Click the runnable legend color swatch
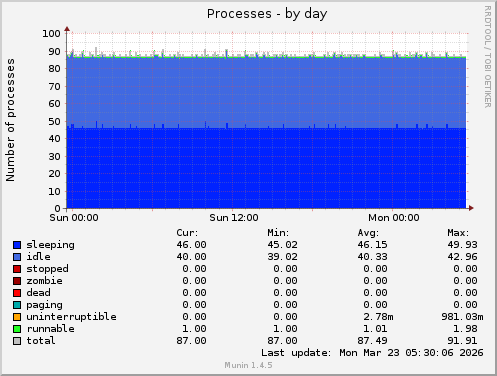The height and width of the screenshot is (376, 497). click(17, 329)
